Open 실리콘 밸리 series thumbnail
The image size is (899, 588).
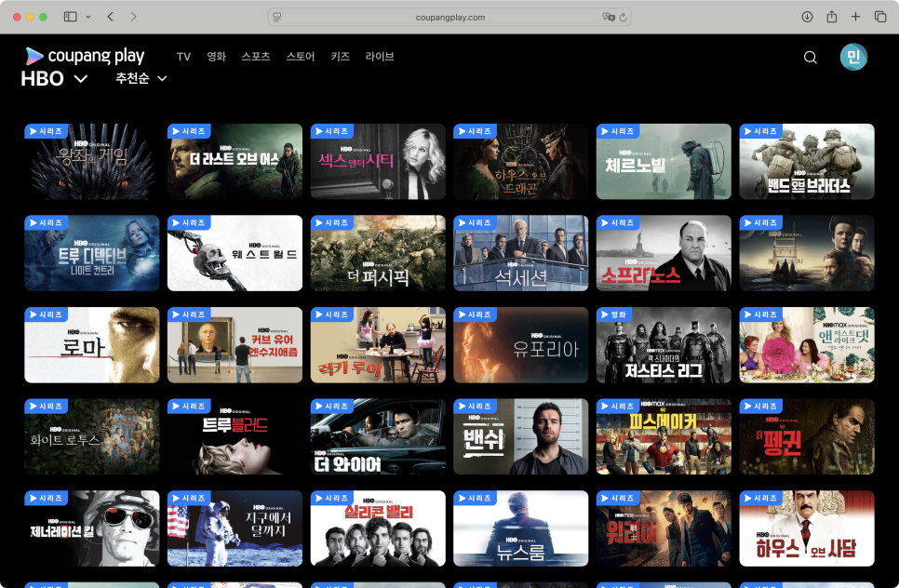(x=378, y=528)
